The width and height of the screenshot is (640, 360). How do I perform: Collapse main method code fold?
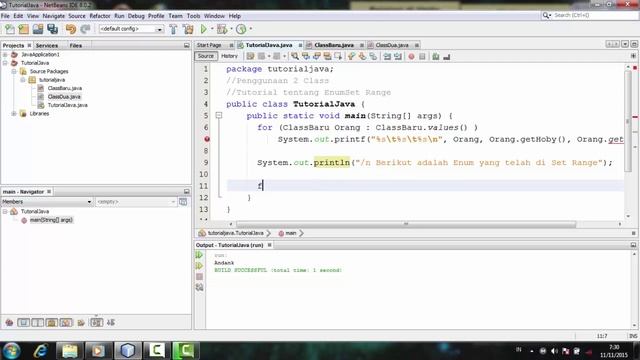[x=219, y=116]
